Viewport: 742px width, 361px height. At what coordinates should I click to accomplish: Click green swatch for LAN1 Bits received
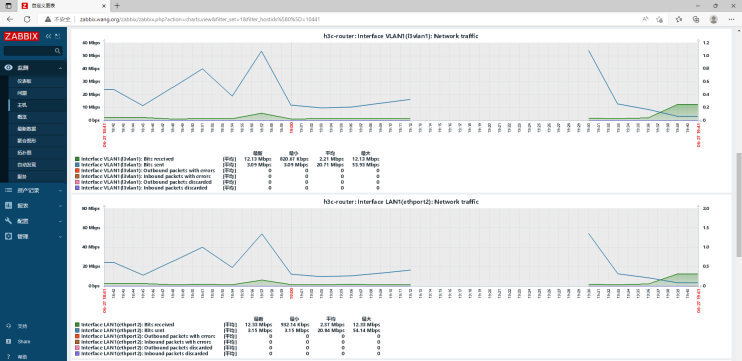[x=77, y=325]
